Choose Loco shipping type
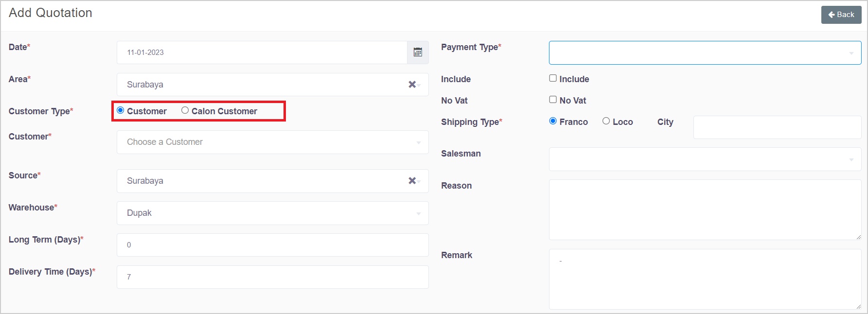868x314 pixels. [606, 121]
